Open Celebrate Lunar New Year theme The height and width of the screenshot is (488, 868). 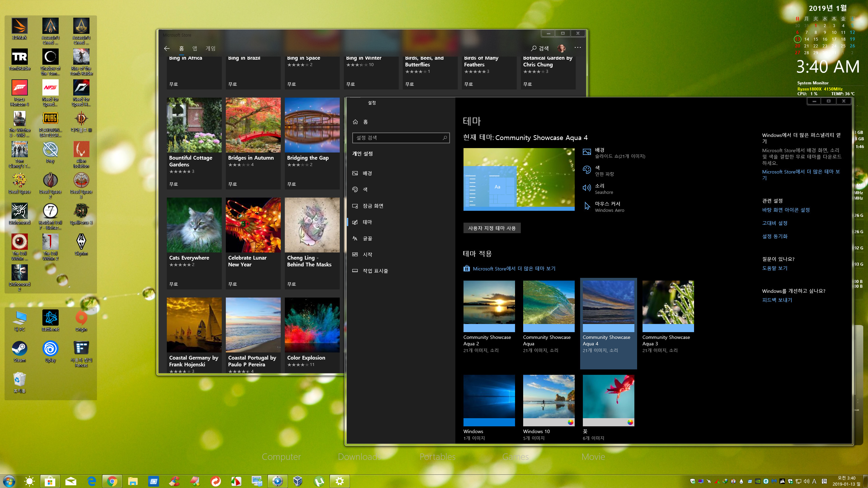tap(253, 243)
